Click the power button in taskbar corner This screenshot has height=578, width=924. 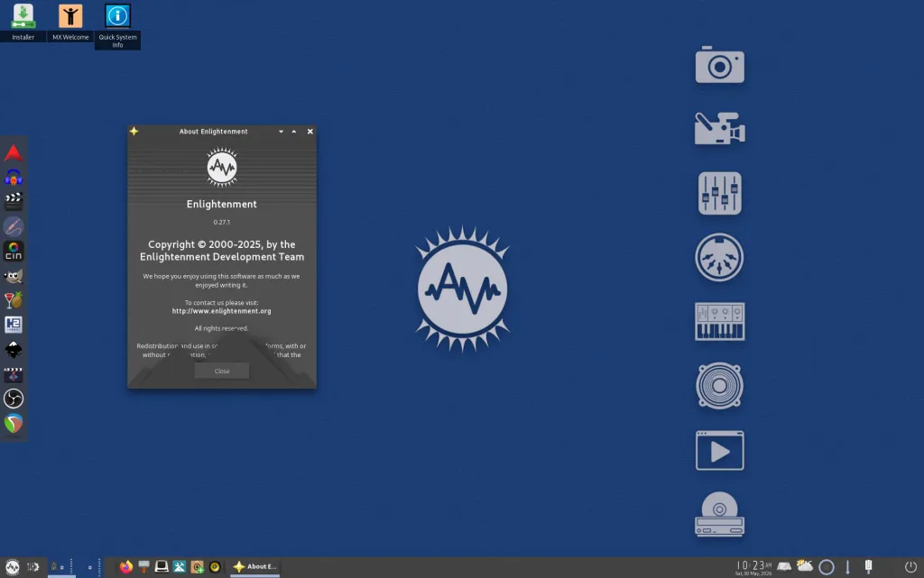pyautogui.click(x=910, y=567)
